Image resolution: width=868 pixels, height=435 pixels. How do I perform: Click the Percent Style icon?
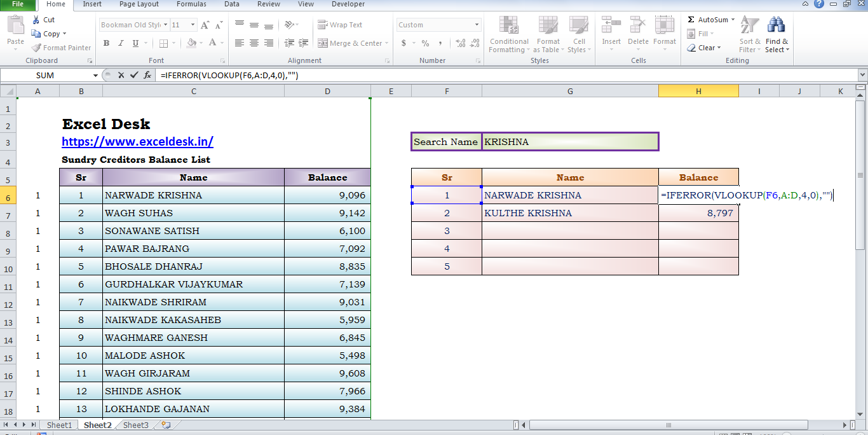(x=425, y=43)
